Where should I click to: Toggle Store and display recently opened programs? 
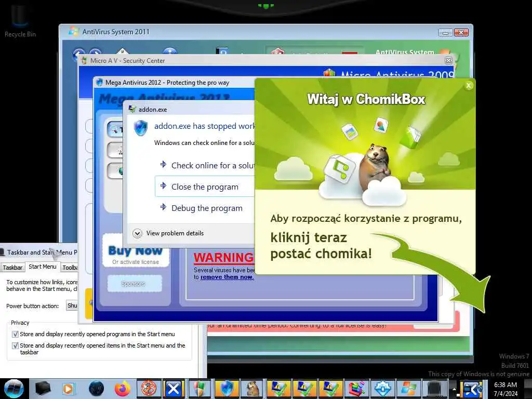15,334
